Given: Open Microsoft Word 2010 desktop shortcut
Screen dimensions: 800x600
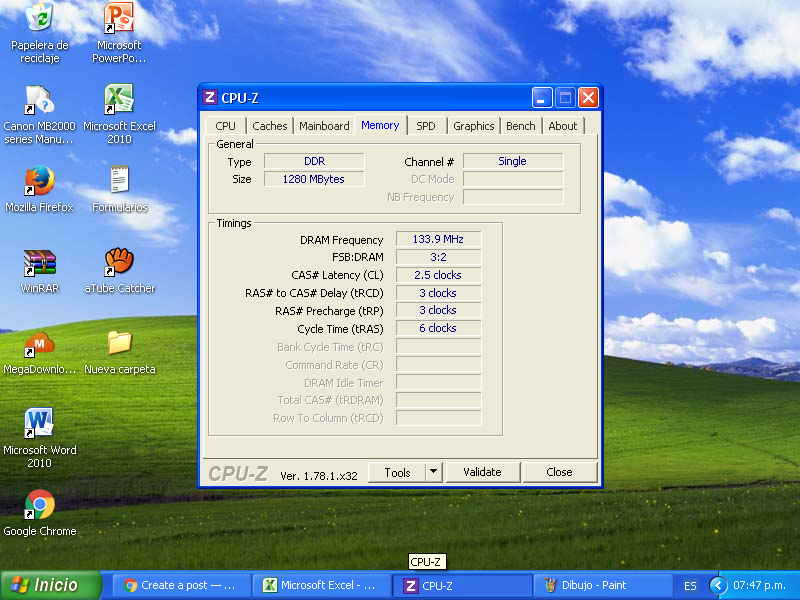Looking at the screenshot, I should (x=40, y=425).
